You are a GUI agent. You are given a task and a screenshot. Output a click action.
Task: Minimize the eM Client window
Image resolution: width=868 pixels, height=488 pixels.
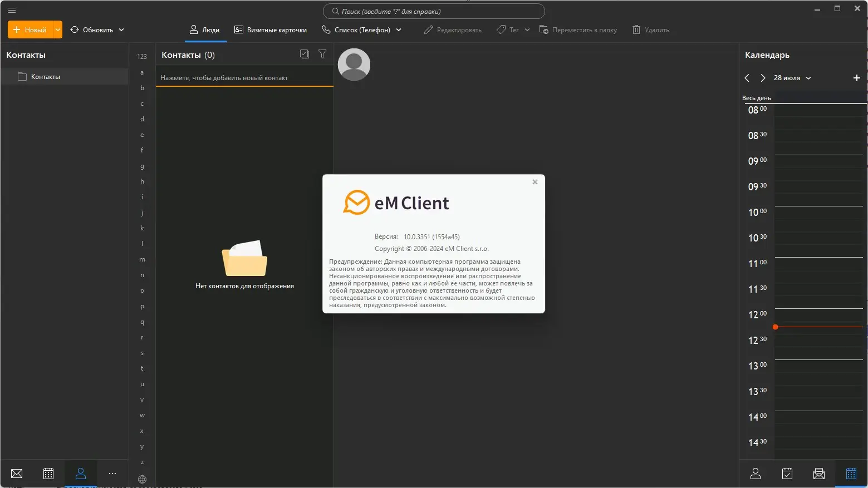click(817, 9)
